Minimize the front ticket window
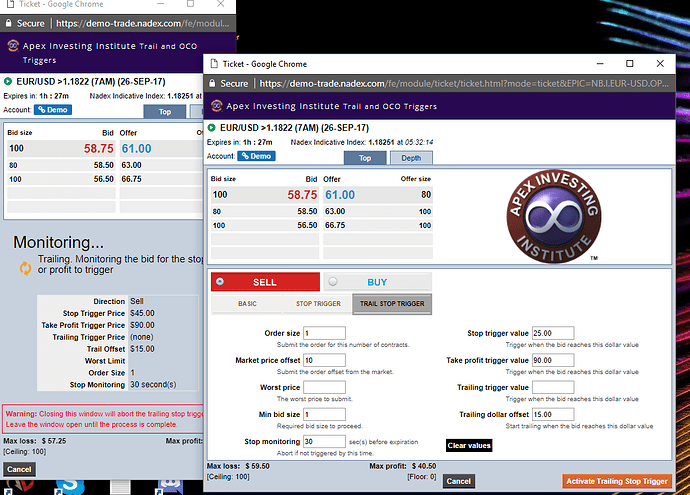Image resolution: width=690 pixels, height=495 pixels. click(x=600, y=63)
